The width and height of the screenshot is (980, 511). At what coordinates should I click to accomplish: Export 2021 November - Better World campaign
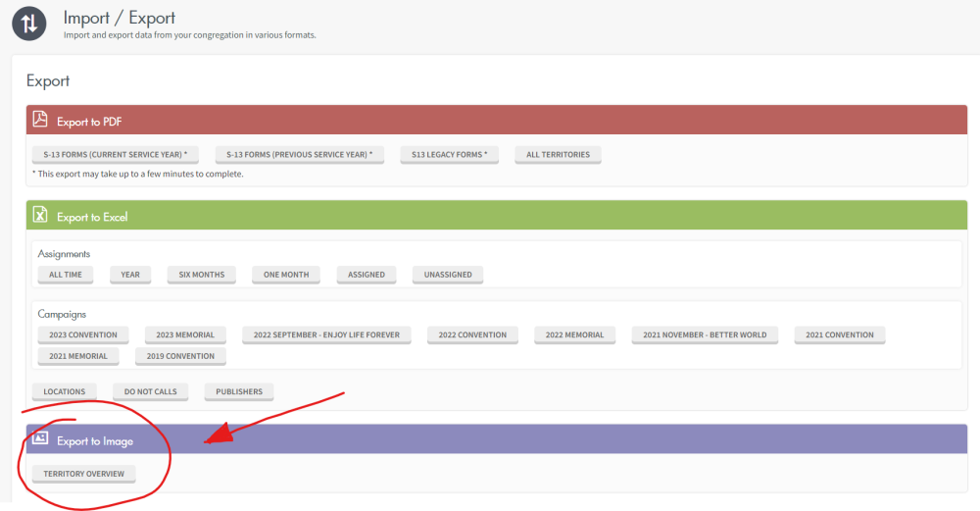[705, 335]
